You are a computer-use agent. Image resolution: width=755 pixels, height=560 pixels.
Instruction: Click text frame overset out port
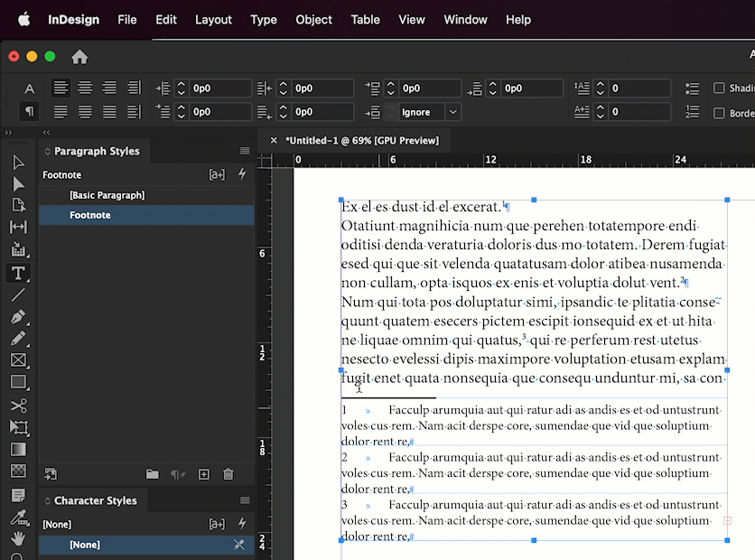click(727, 520)
